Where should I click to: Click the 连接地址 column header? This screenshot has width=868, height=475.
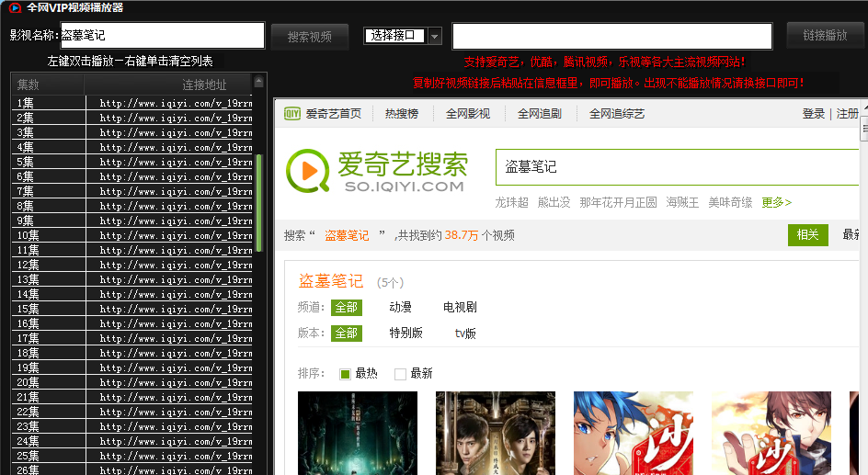pos(168,85)
